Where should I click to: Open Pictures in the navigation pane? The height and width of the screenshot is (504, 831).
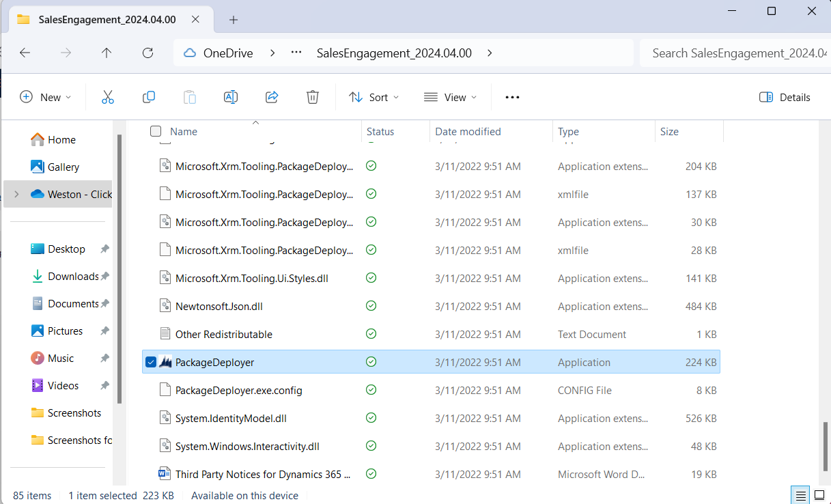point(65,331)
